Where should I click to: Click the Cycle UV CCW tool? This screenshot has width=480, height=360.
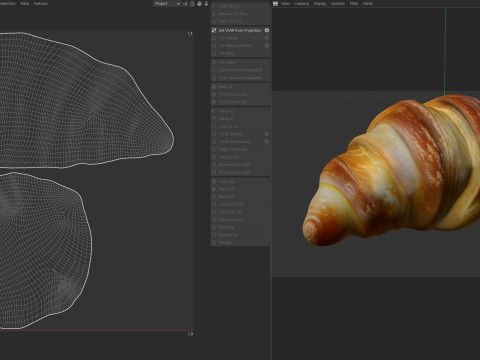(x=240, y=204)
